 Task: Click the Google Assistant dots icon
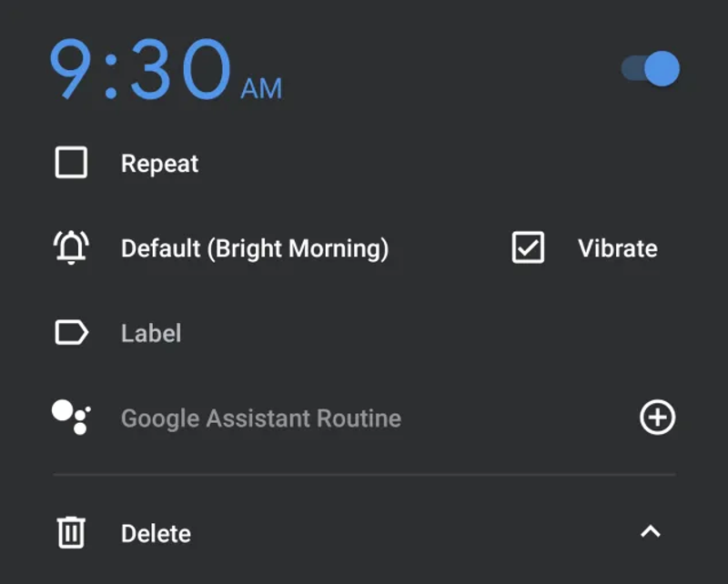point(71,417)
